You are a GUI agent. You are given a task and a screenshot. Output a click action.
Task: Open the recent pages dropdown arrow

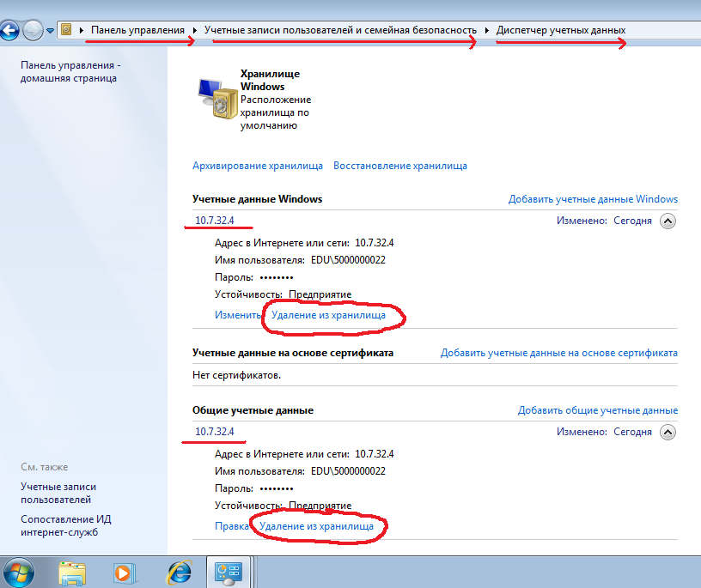click(50, 31)
